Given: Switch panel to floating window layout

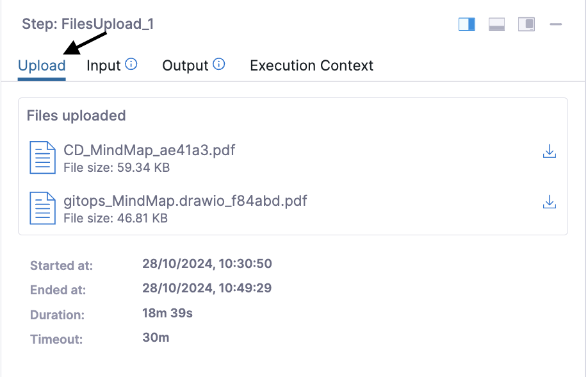Looking at the screenshot, I should (526, 24).
